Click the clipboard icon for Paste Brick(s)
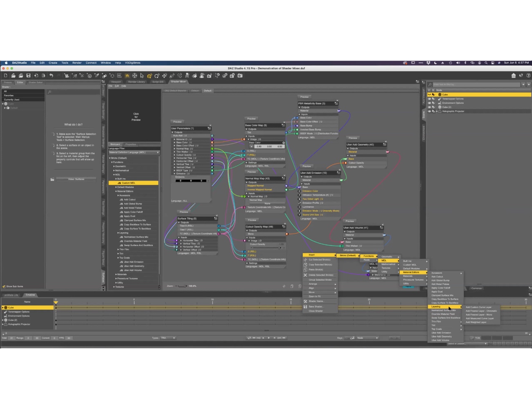The image size is (532, 409). [305, 270]
